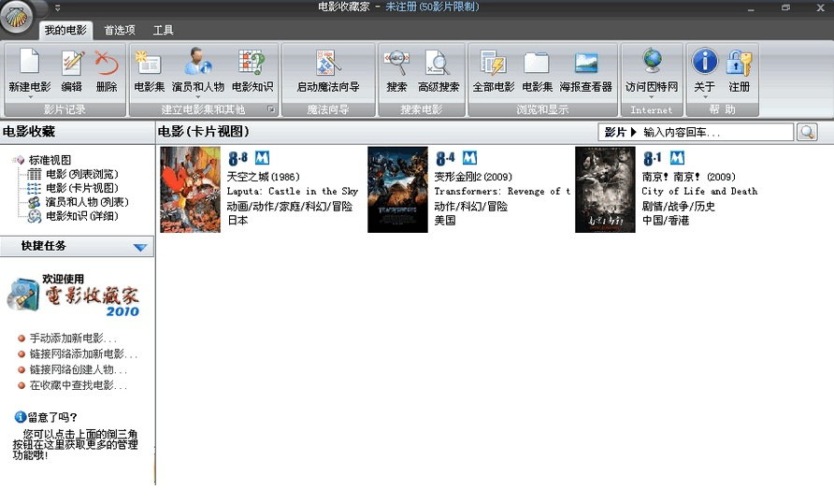
Task: Click the search magnifier button beside input
Action: (x=807, y=132)
